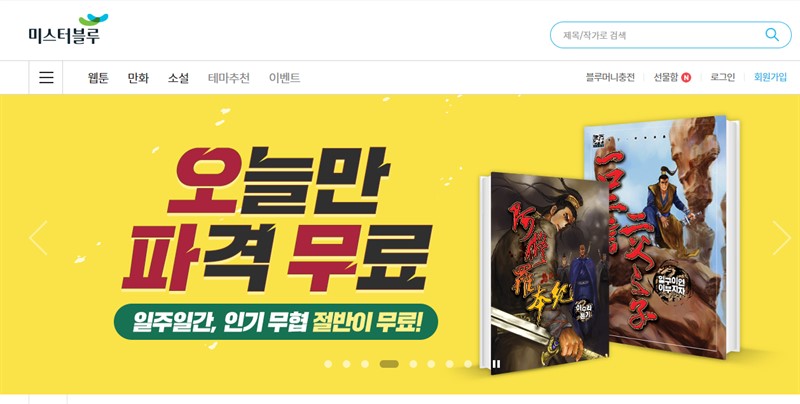Click the 오늘만 파격 무료 book cover banner
800x404 pixels.
[x=400, y=244]
